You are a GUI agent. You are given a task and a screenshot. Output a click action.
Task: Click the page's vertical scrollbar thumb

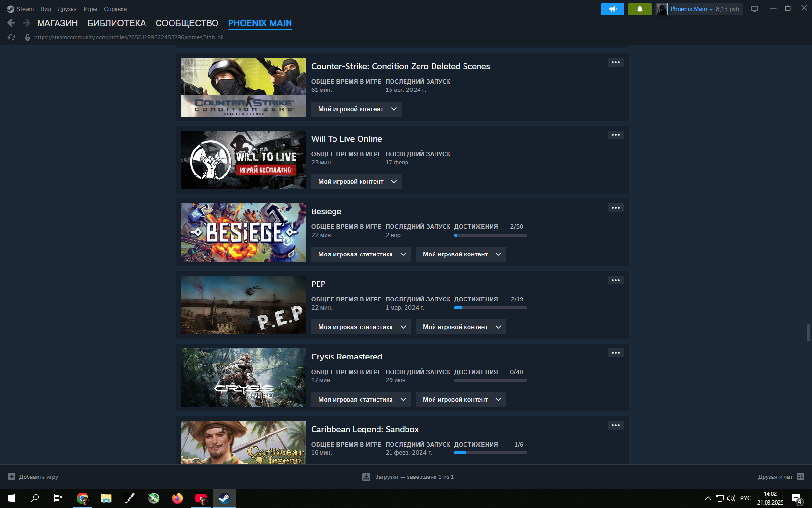809,332
